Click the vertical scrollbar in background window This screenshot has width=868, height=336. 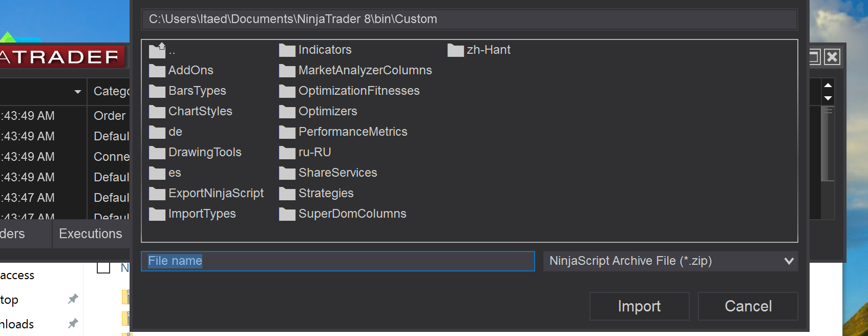(x=828, y=144)
